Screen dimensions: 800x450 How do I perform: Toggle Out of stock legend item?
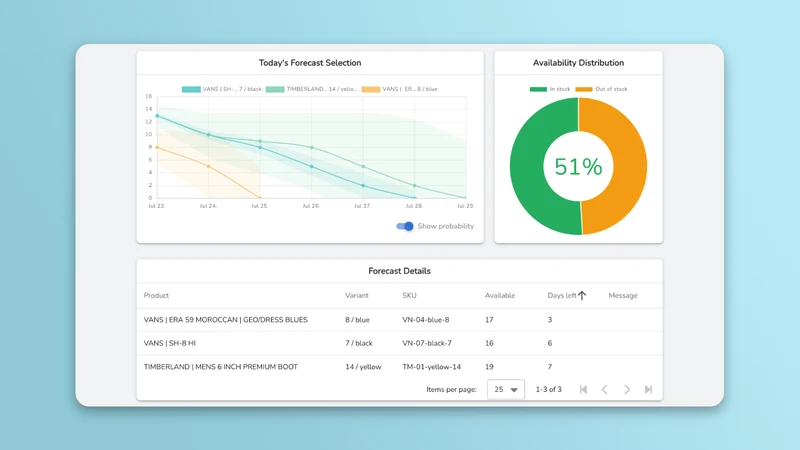tap(602, 89)
